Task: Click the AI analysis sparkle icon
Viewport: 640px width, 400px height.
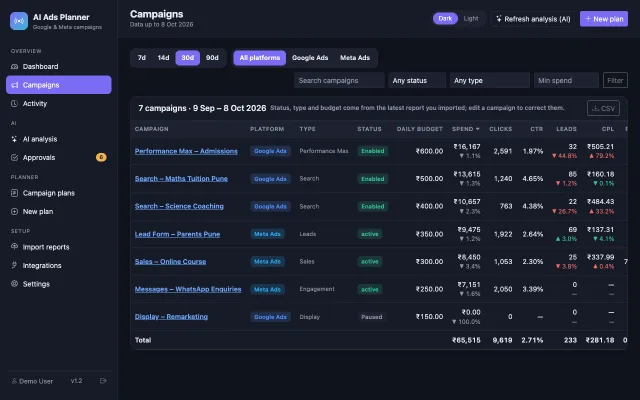Action: (x=14, y=139)
